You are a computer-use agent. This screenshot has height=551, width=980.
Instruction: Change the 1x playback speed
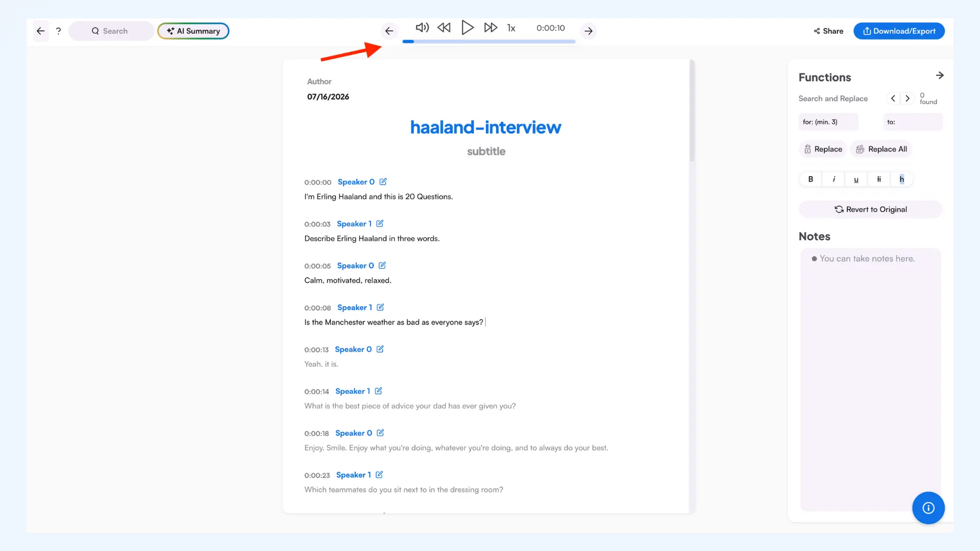511,28
